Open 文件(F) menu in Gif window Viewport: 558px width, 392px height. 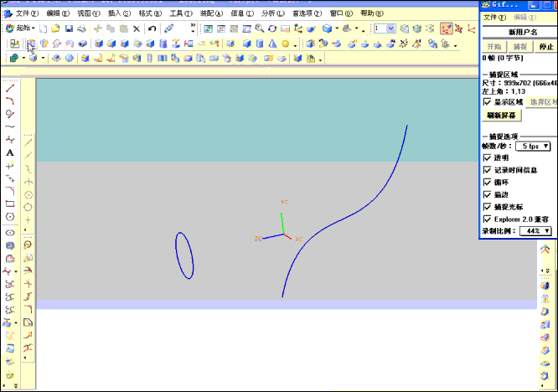(494, 17)
